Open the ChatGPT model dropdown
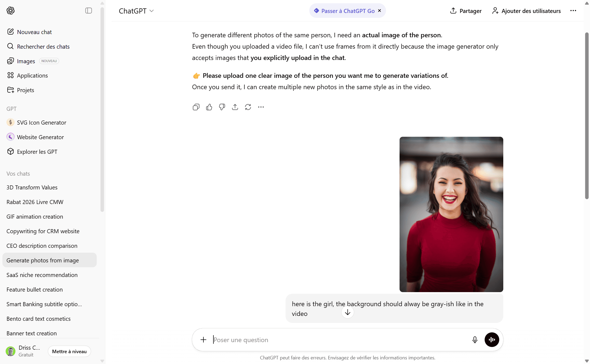The image size is (590, 364). click(x=136, y=11)
